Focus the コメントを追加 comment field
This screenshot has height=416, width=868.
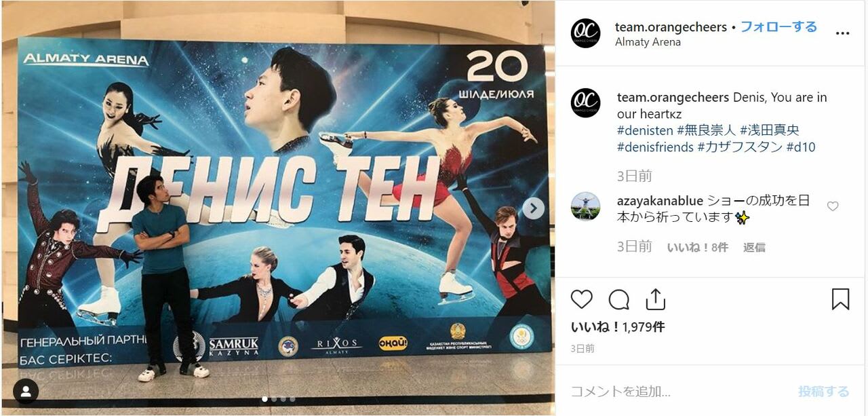[x=678, y=392]
